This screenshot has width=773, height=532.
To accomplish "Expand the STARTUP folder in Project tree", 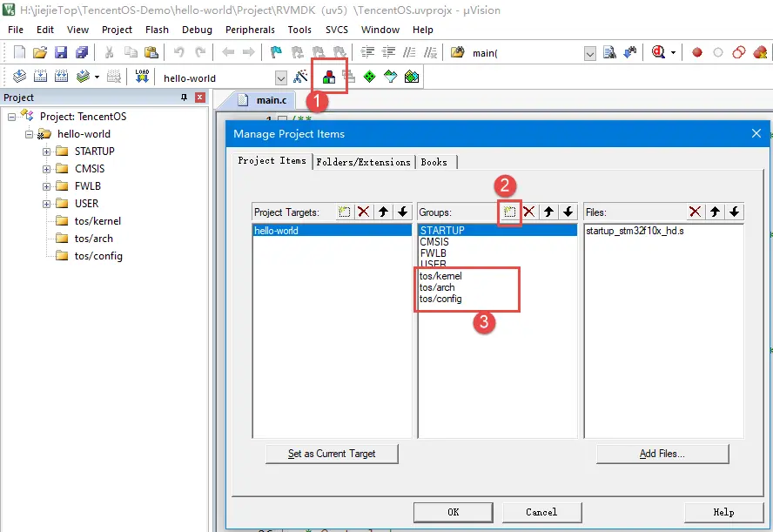I will point(46,152).
